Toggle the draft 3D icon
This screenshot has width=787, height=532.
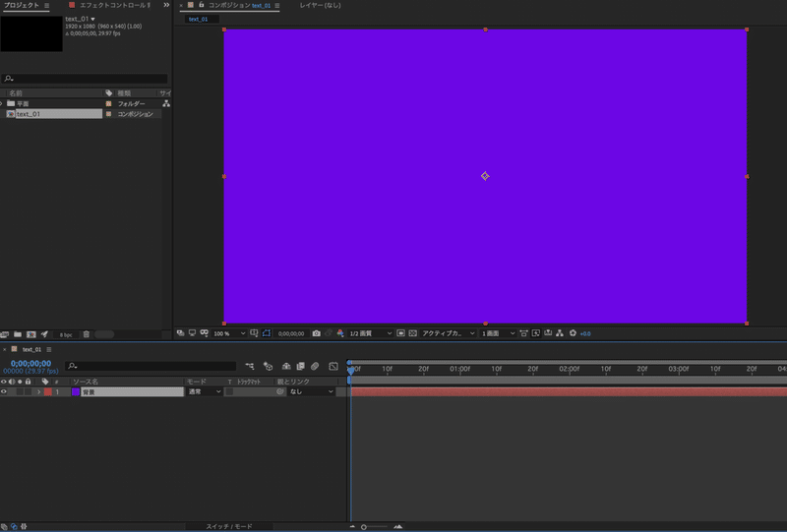coord(268,367)
